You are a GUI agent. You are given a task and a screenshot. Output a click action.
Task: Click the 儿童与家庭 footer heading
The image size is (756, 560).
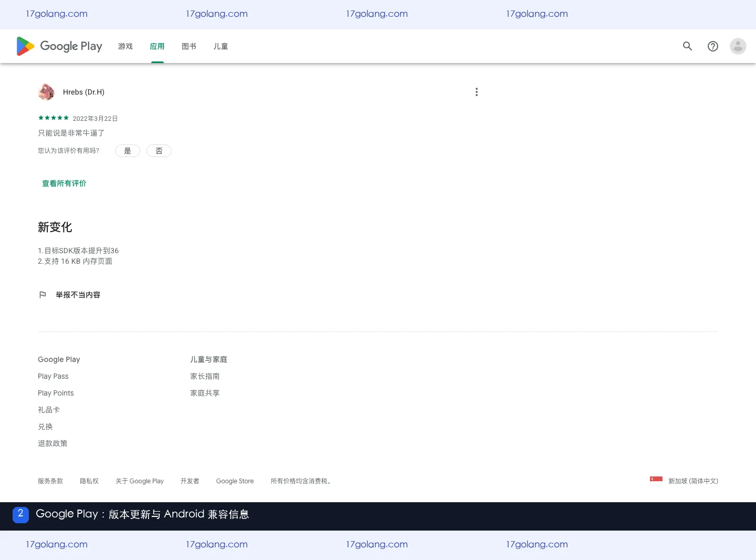coord(208,359)
